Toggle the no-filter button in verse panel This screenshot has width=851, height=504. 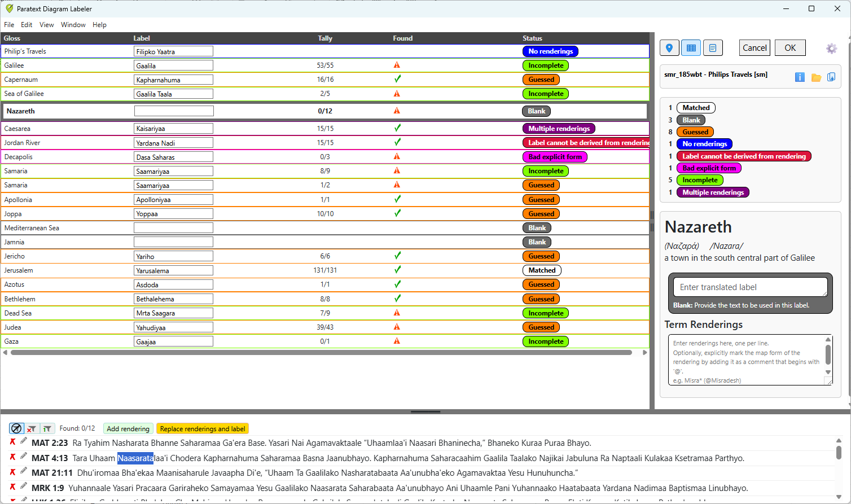click(16, 428)
